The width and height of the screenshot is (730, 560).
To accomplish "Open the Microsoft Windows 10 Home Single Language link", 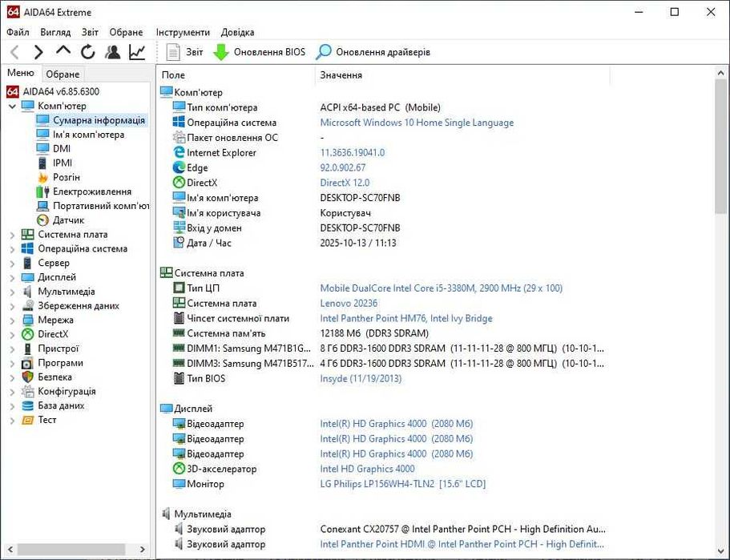I will click(417, 123).
